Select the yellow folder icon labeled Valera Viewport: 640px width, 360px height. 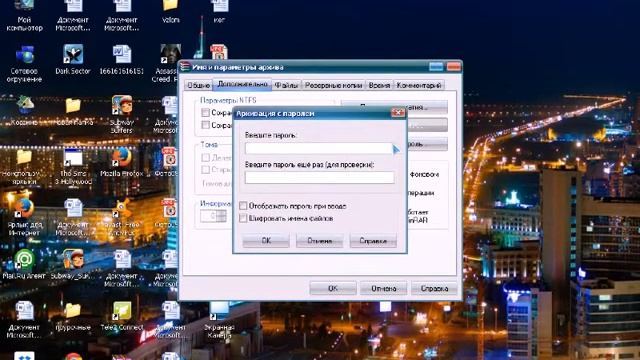pyautogui.click(x=171, y=11)
